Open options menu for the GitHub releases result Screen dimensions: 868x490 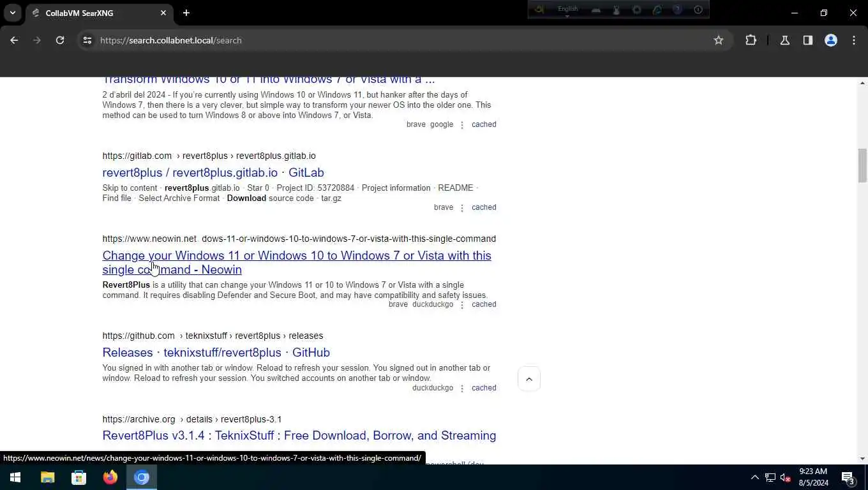462,388
